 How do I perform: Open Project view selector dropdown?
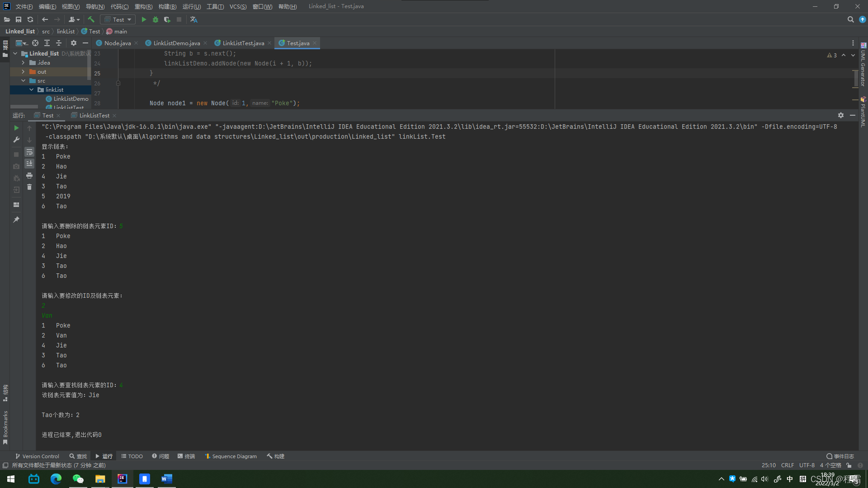pyautogui.click(x=22, y=43)
